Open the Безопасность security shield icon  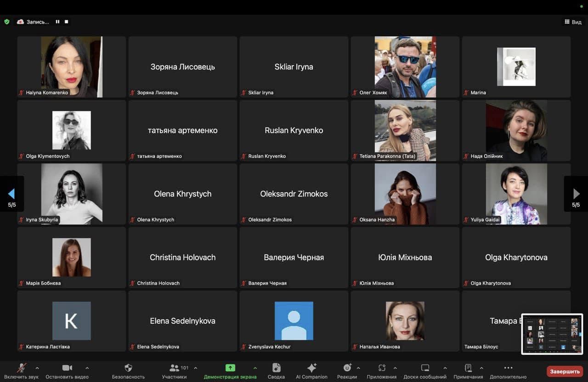pos(128,368)
